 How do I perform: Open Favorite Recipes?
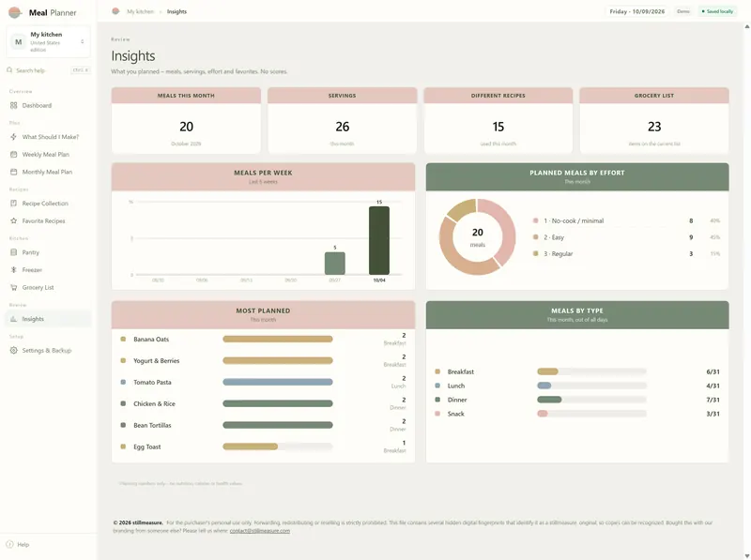click(x=48, y=221)
